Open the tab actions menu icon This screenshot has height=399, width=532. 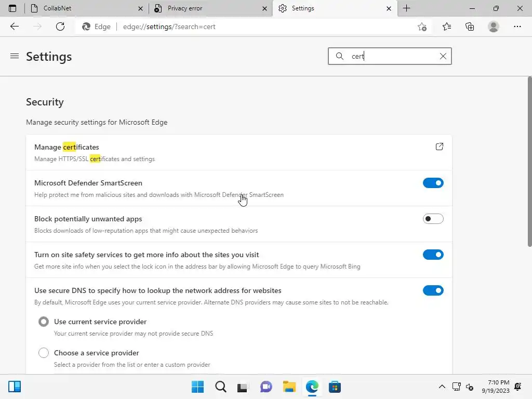pos(12,8)
